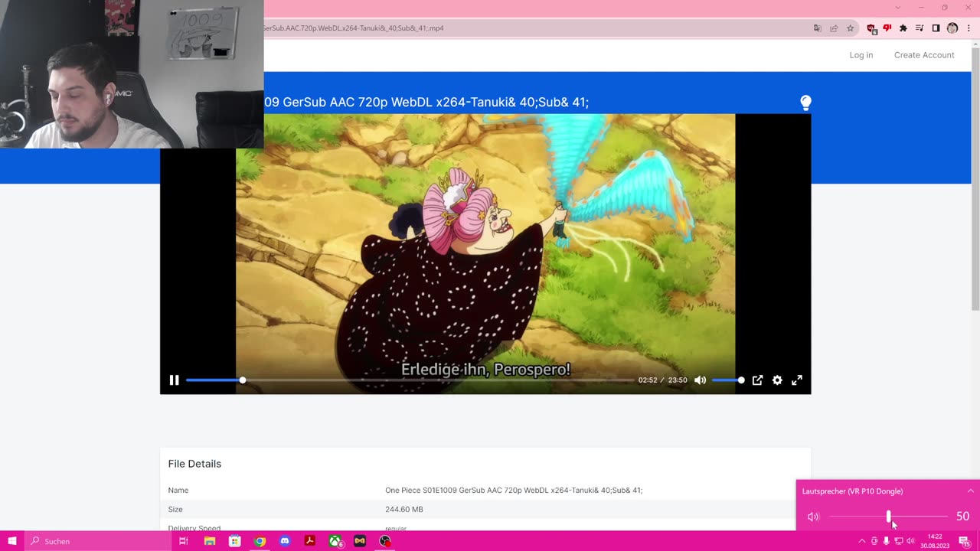Image resolution: width=980 pixels, height=551 pixels.
Task: Seek on the video progress bar
Action: 410,380
